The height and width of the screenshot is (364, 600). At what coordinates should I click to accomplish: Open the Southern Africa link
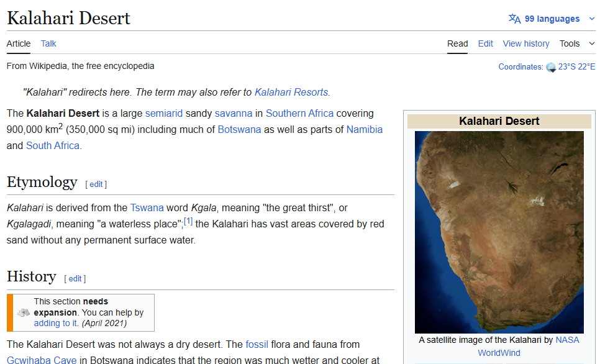(x=299, y=113)
